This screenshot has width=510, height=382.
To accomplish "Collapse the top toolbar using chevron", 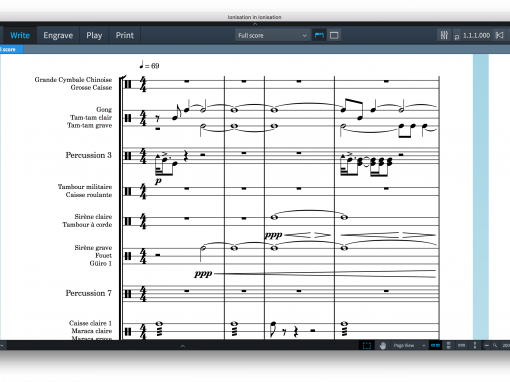I will click(x=255, y=24).
